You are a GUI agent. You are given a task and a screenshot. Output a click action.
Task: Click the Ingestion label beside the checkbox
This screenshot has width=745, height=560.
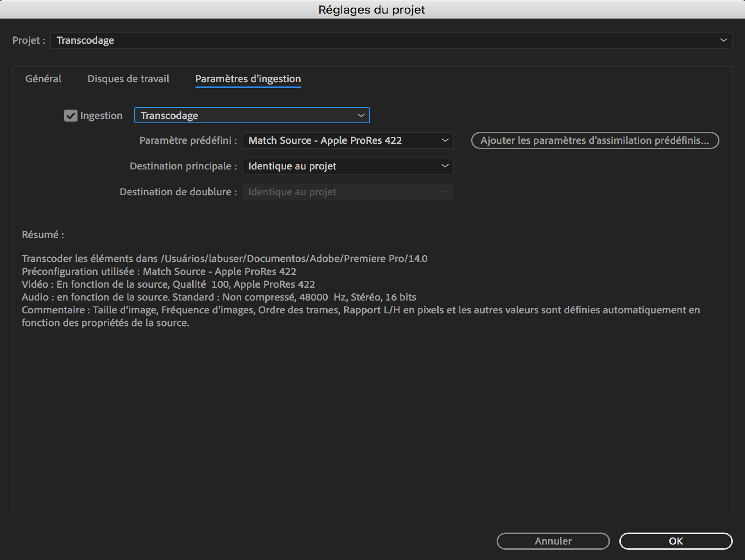pyautogui.click(x=101, y=116)
